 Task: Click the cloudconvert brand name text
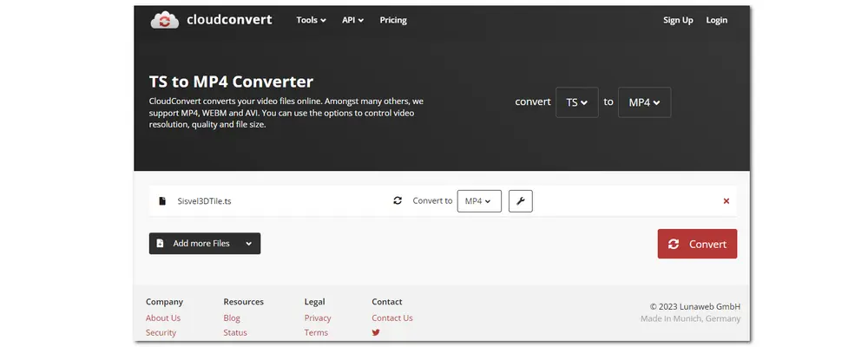pos(229,20)
